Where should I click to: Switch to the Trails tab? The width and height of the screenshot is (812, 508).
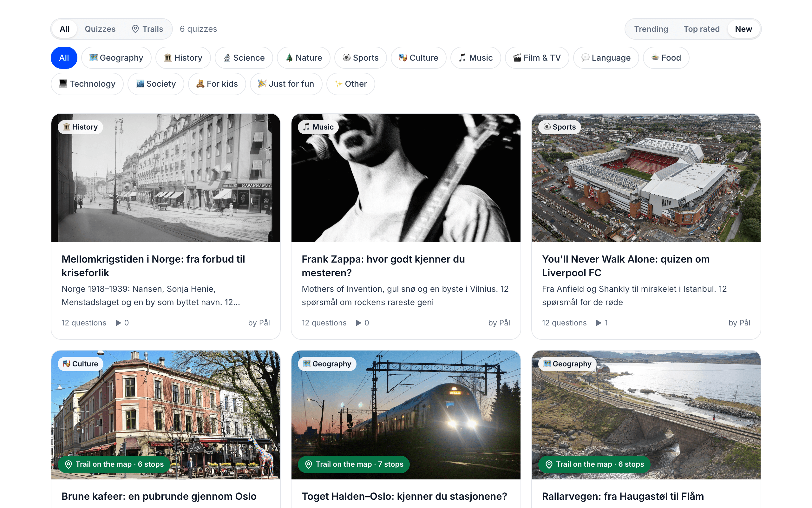(x=147, y=29)
